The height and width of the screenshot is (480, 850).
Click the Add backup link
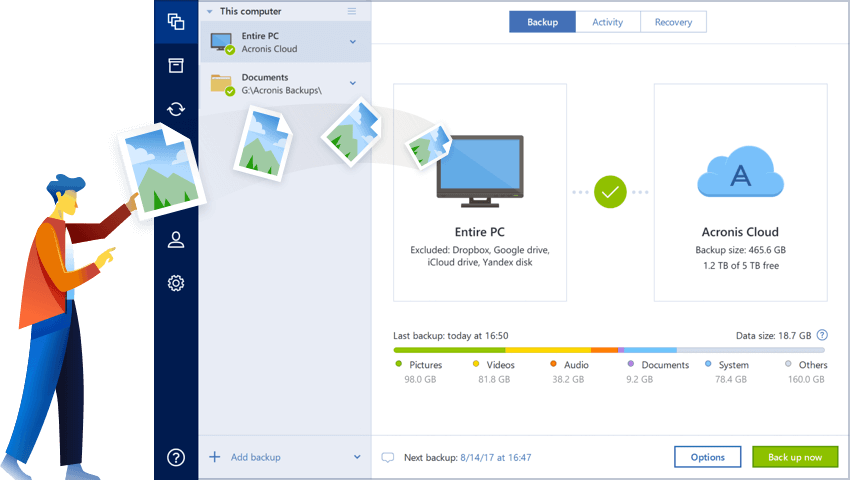click(256, 457)
